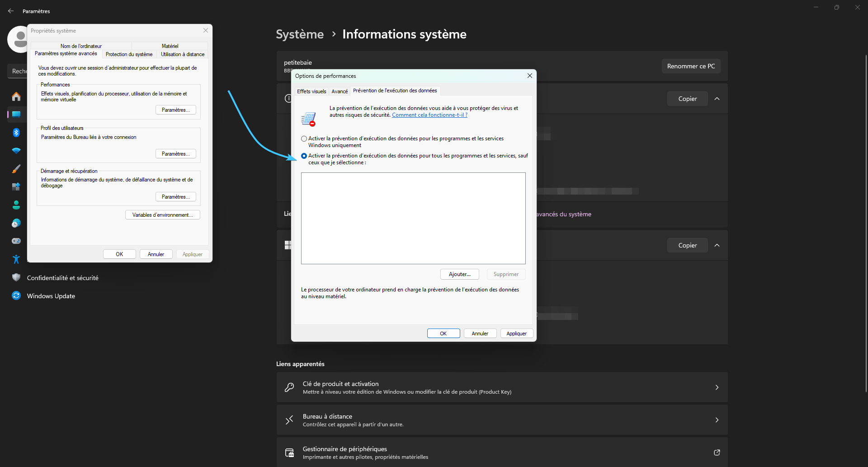Open Démarrage et récupération Paramètres... button
868x467 pixels.
click(x=176, y=197)
